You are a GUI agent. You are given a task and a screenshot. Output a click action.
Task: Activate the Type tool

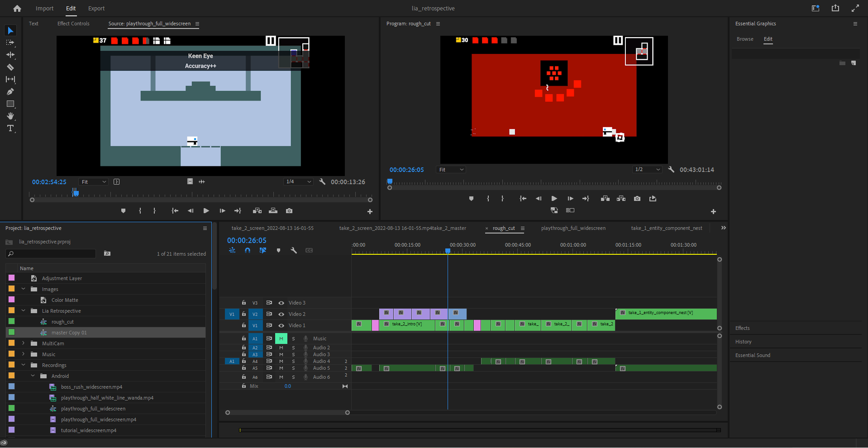[10, 129]
